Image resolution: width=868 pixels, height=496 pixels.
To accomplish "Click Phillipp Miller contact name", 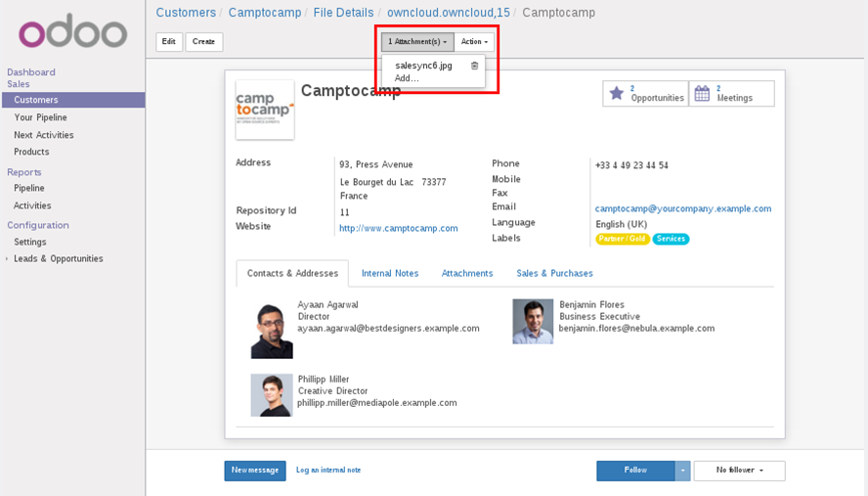I will pyautogui.click(x=324, y=380).
